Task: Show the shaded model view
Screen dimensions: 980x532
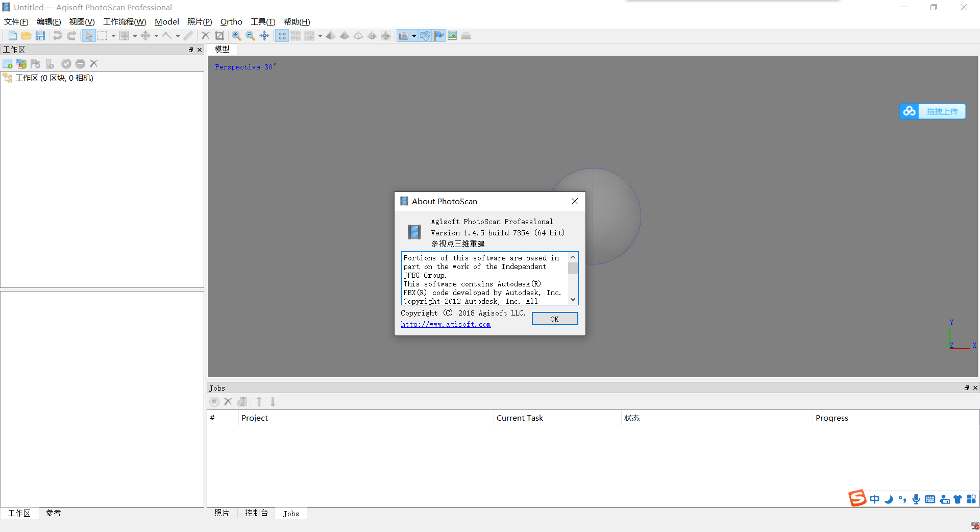Action: [331, 36]
